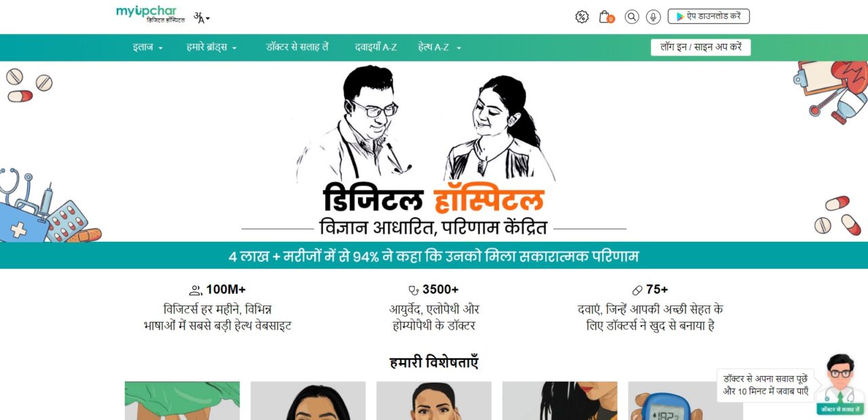Open the shopping cart icon
The width and height of the screenshot is (868, 420).
click(x=606, y=17)
